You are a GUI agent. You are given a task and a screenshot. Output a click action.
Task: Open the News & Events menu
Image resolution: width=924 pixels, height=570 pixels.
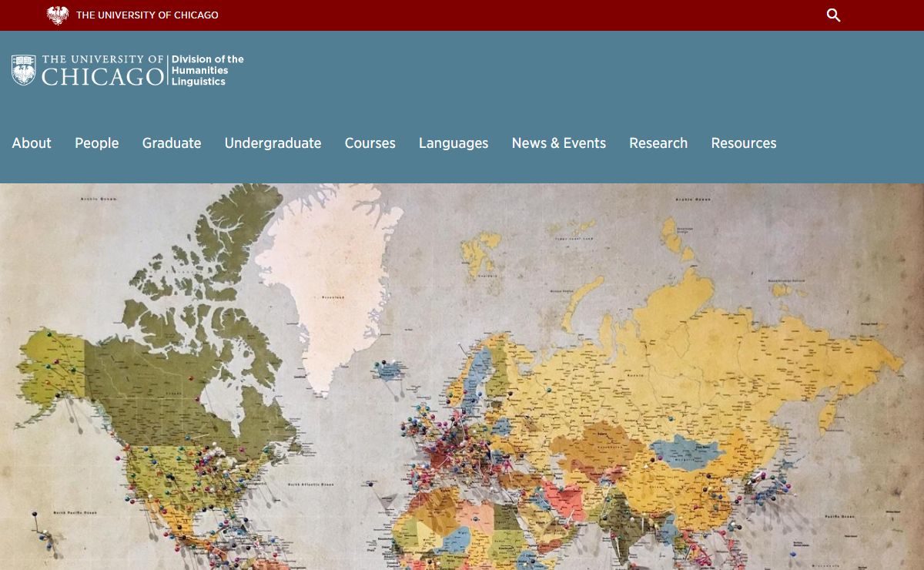[559, 143]
